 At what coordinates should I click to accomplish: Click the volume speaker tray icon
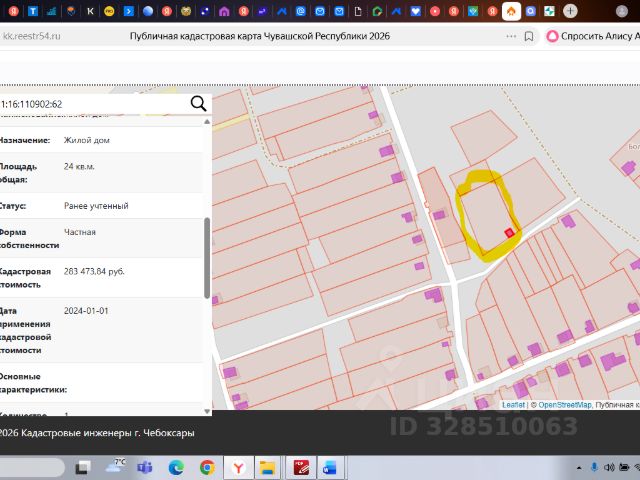609,467
